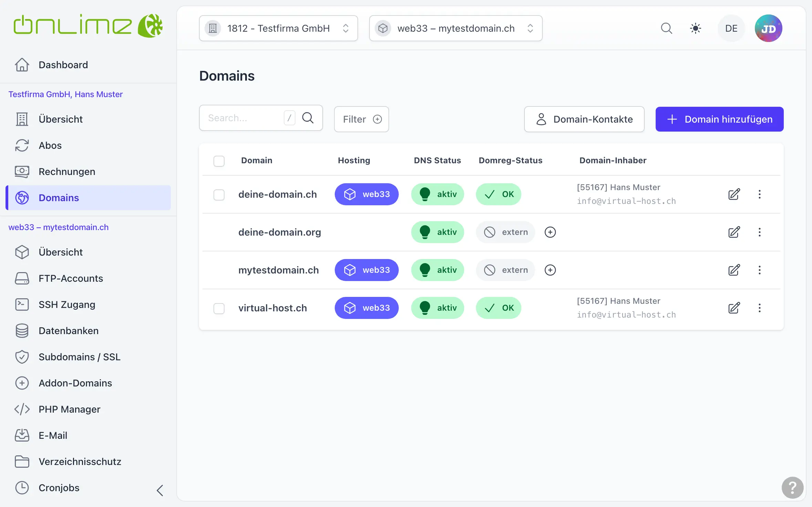The width and height of the screenshot is (812, 507).
Task: Click the aktiv DNS badge for deine-domain.org
Action: click(437, 232)
